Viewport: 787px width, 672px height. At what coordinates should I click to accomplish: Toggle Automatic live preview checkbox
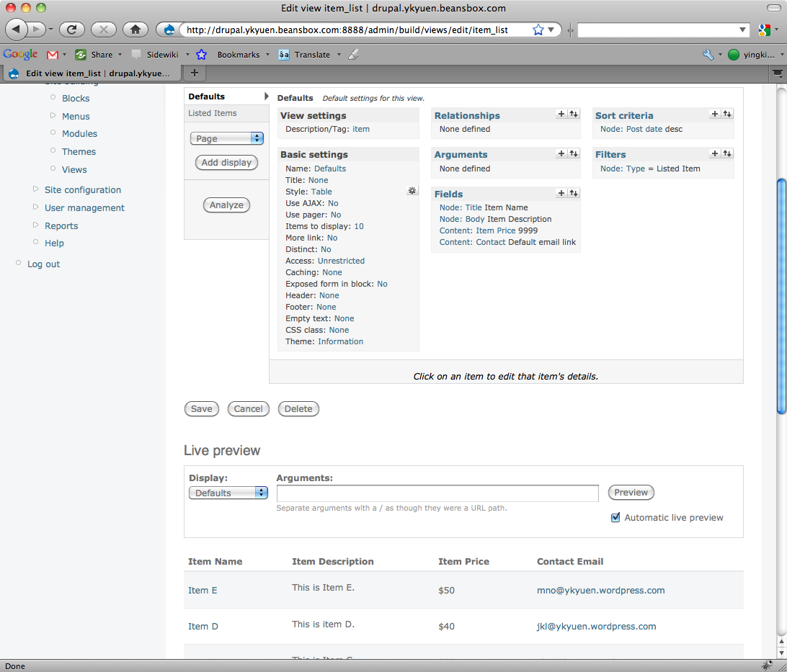tap(615, 517)
